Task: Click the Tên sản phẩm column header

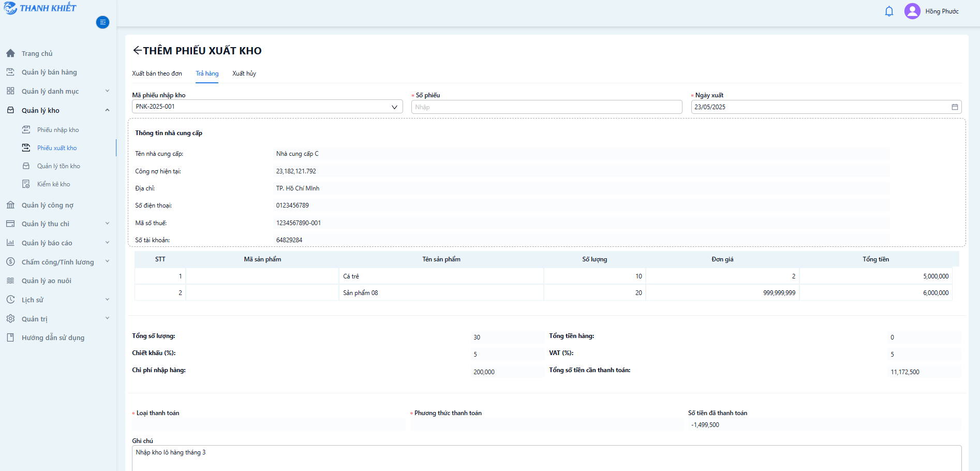Action: [x=441, y=259]
